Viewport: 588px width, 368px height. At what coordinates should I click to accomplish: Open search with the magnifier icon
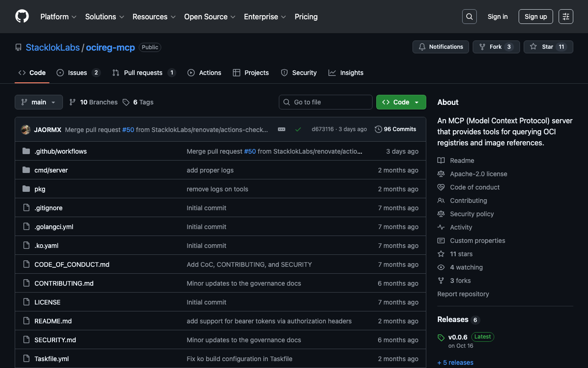469,17
